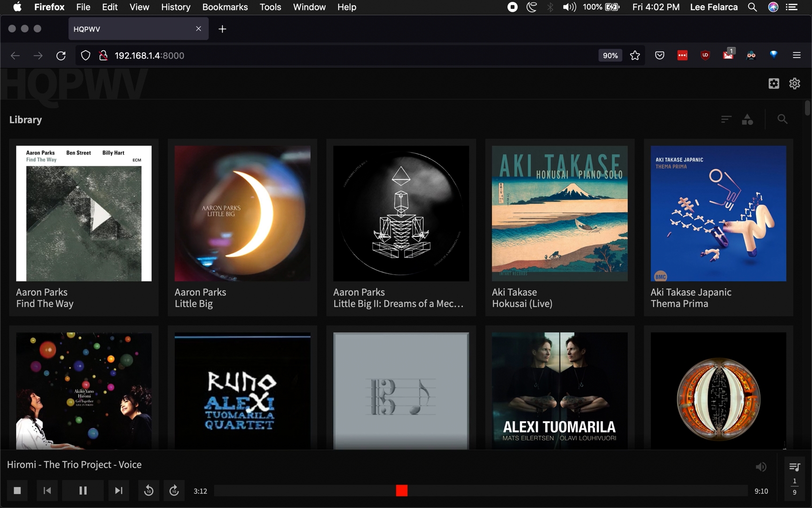Open the orange sphere album cover
The width and height of the screenshot is (812, 508).
[718, 391]
